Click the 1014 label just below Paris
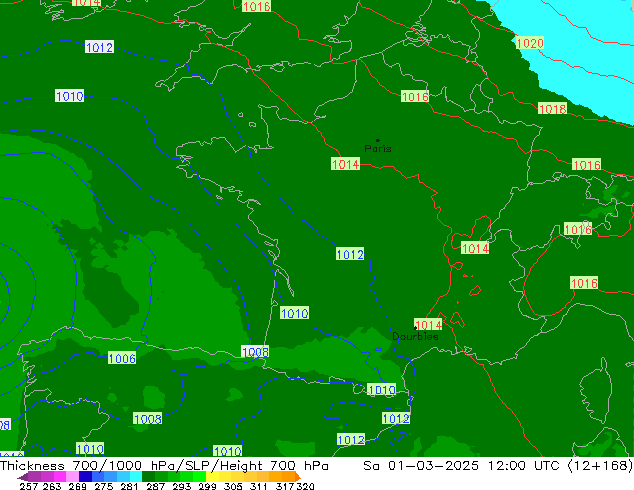Image resolution: width=634 pixels, height=490 pixels. point(345,164)
